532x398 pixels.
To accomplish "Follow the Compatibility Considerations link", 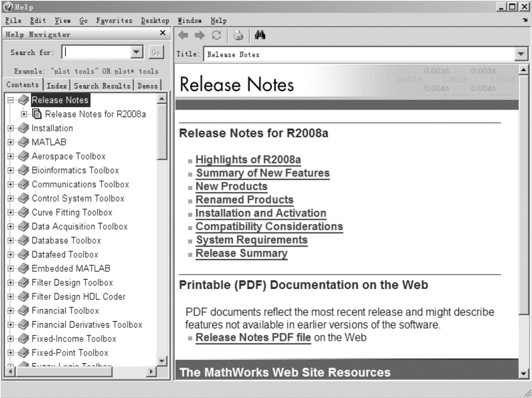I will (x=269, y=227).
